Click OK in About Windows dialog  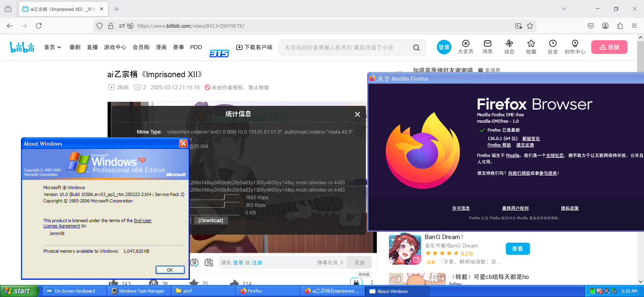(170, 270)
